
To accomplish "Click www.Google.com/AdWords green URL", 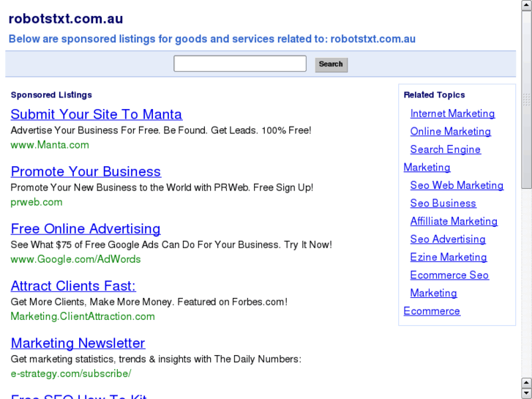I will tap(75, 259).
